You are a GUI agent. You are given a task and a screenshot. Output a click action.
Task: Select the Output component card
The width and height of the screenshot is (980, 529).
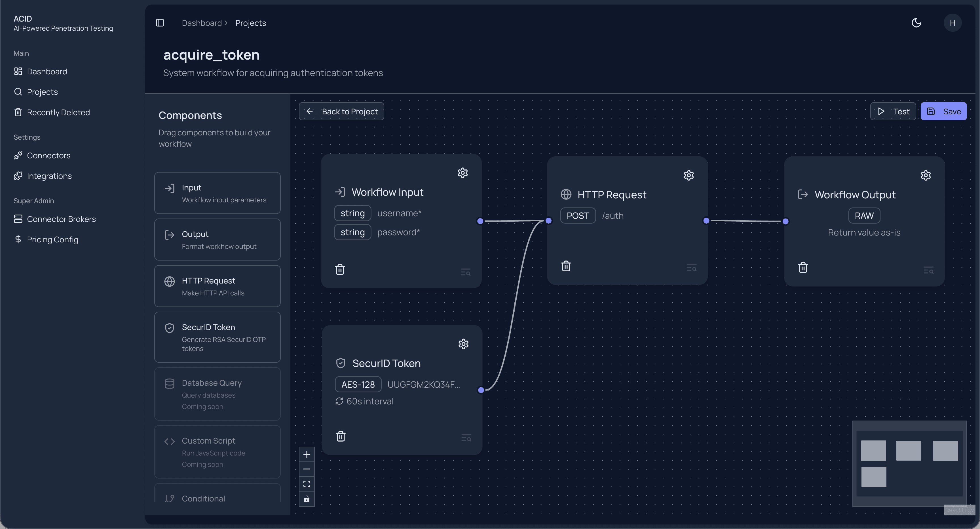pos(217,240)
